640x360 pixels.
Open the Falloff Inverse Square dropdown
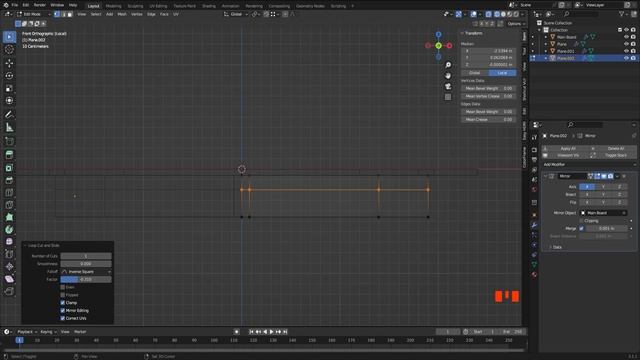[86, 272]
